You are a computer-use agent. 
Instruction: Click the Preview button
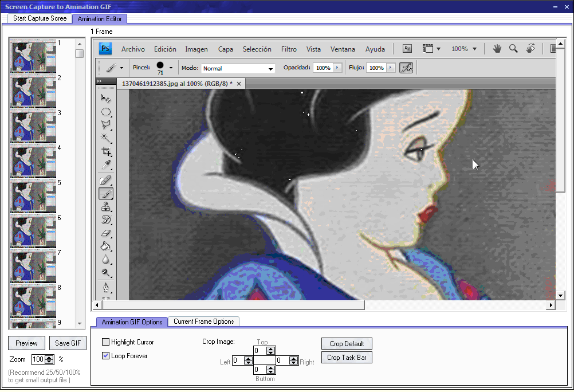(x=26, y=343)
